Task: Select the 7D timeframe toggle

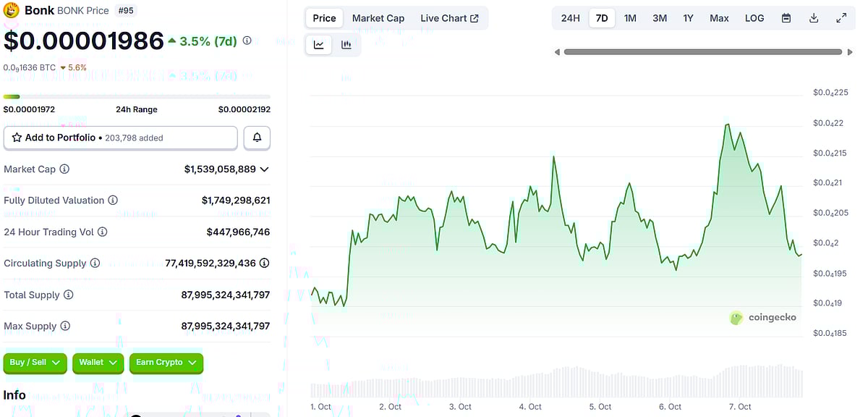Action: click(x=602, y=17)
